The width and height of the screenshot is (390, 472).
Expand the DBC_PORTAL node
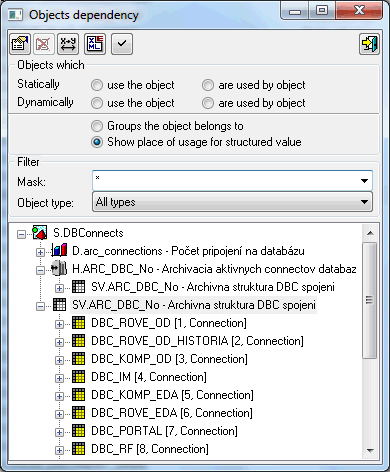tap(59, 432)
